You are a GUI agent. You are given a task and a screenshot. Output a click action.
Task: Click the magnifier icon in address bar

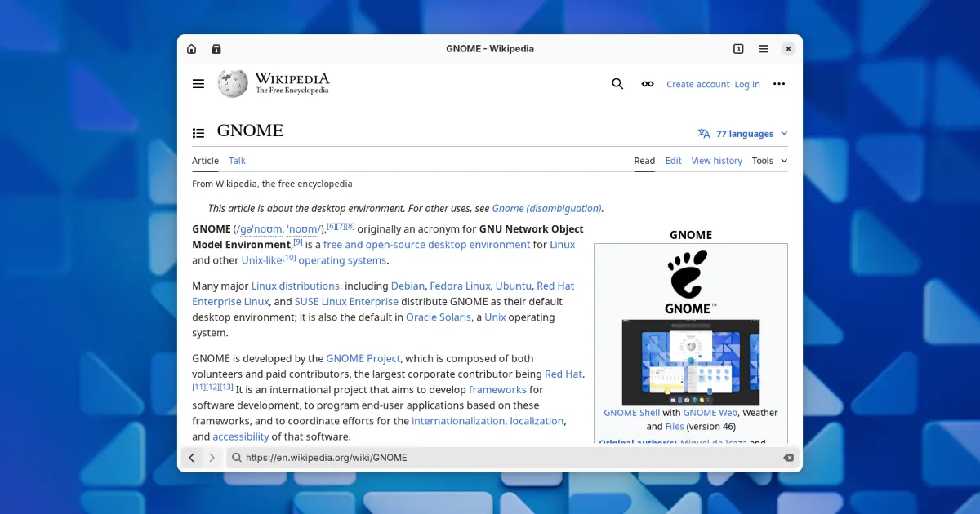pyautogui.click(x=237, y=458)
